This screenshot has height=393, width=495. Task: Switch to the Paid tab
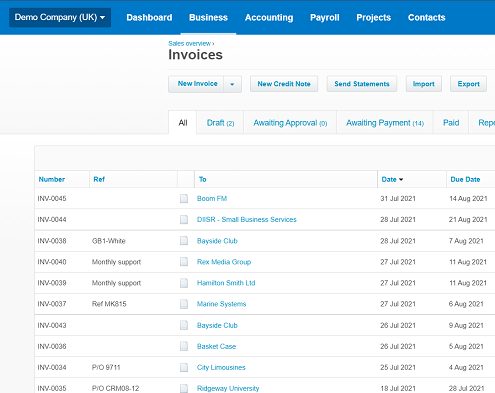tap(451, 123)
